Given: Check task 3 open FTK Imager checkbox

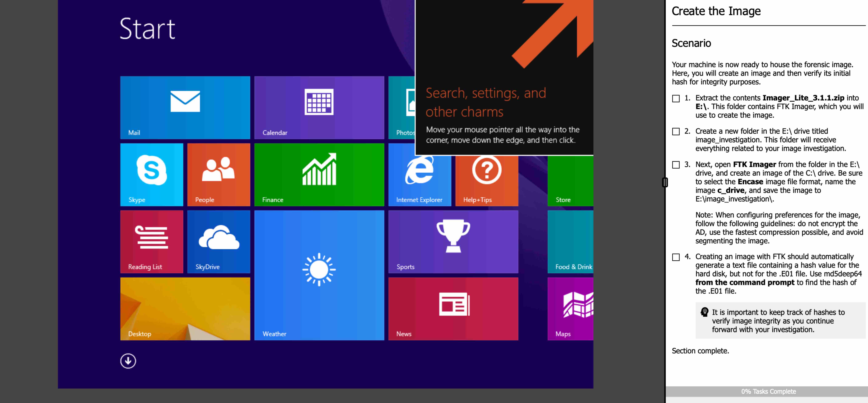Looking at the screenshot, I should coord(676,165).
